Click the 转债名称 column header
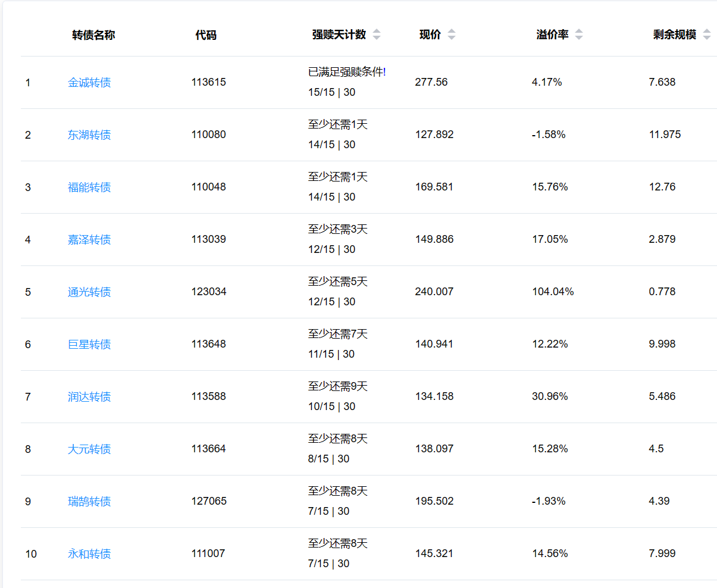 tap(93, 35)
